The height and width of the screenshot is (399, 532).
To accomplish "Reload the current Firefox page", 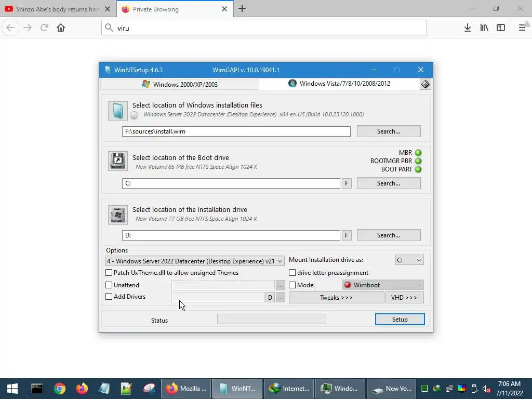I will 44,28.
